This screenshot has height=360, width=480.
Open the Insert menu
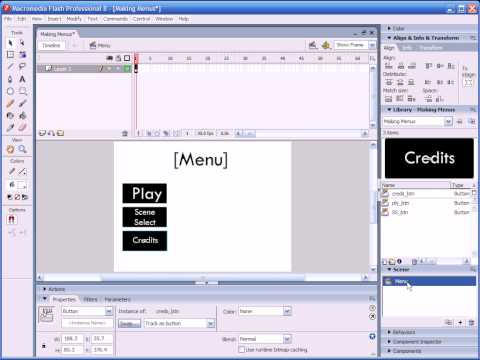coord(54,19)
